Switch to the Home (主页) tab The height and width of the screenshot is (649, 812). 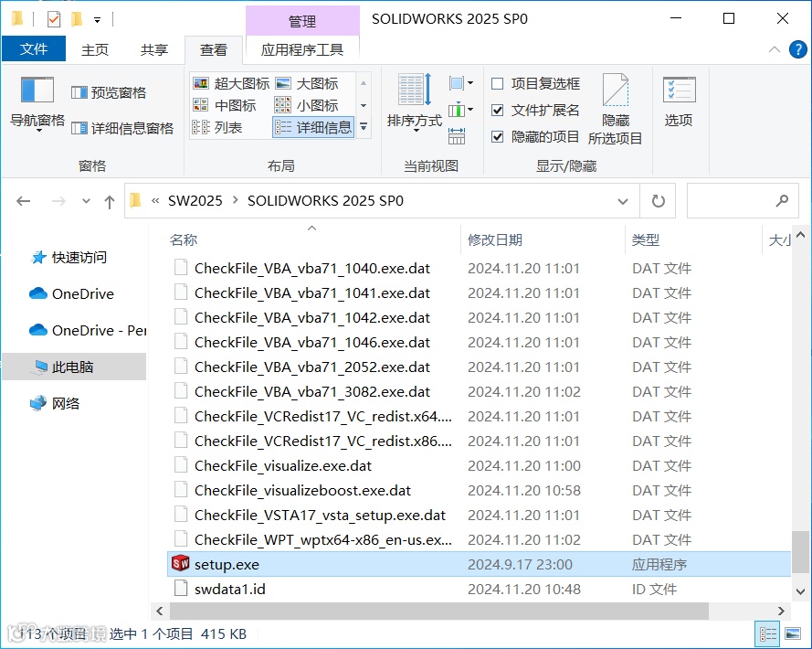95,49
